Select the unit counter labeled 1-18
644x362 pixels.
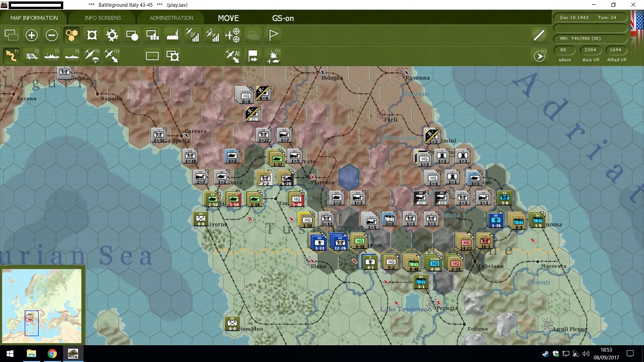pyautogui.click(x=254, y=199)
